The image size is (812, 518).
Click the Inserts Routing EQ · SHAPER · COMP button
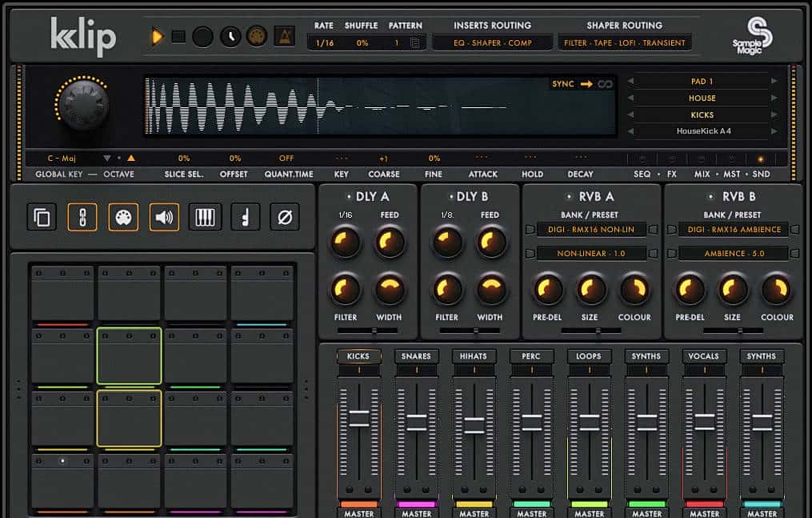coord(492,43)
